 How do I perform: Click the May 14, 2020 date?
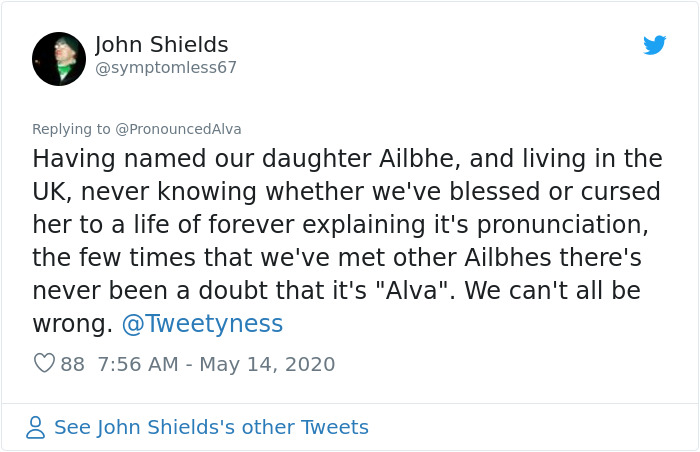(x=267, y=364)
